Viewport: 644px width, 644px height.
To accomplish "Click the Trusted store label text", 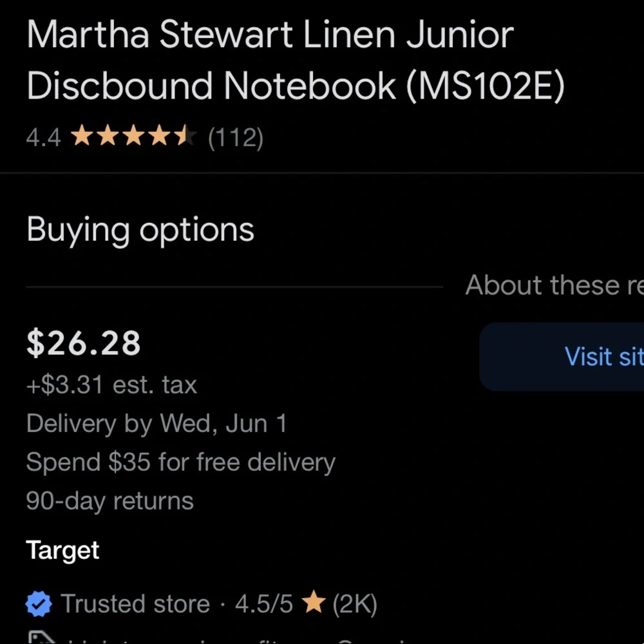I will pyautogui.click(x=135, y=604).
